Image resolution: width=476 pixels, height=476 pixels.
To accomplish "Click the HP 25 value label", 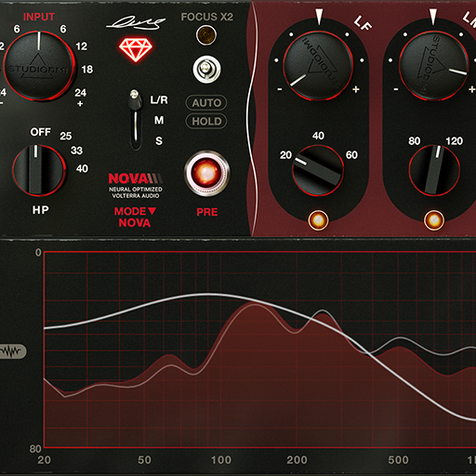I will pyautogui.click(x=66, y=136).
